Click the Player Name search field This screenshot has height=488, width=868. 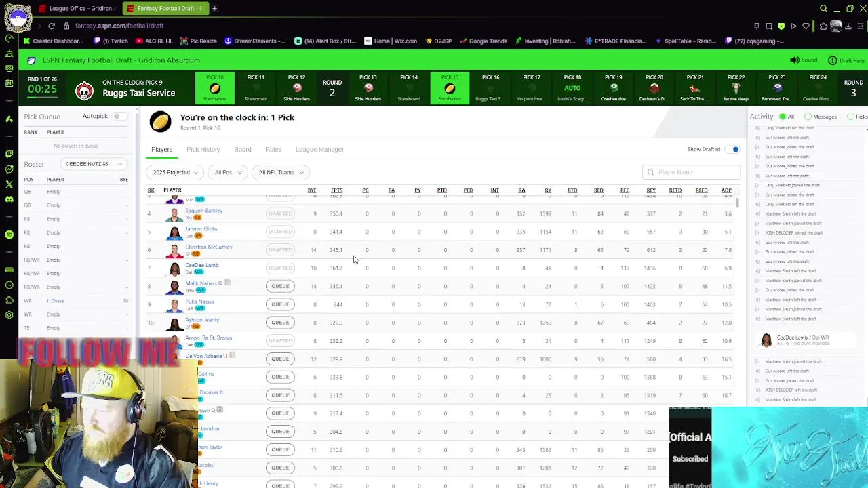point(691,172)
